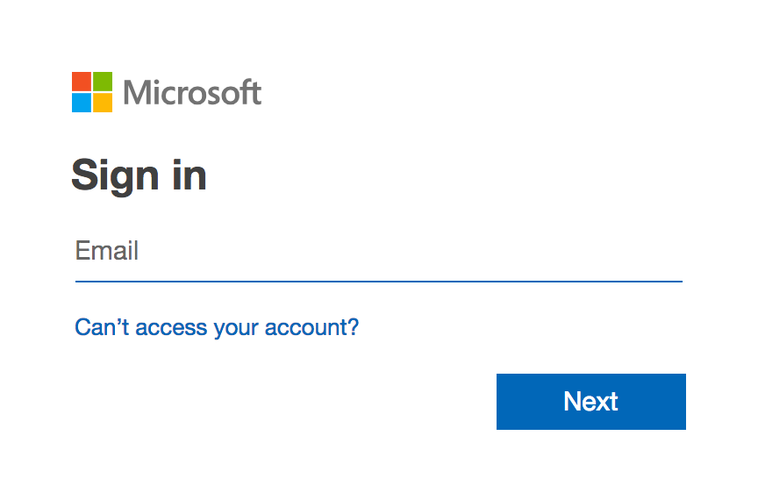Click the blue underline below Email
This screenshot has height=500, width=758.
pyautogui.click(x=378, y=282)
